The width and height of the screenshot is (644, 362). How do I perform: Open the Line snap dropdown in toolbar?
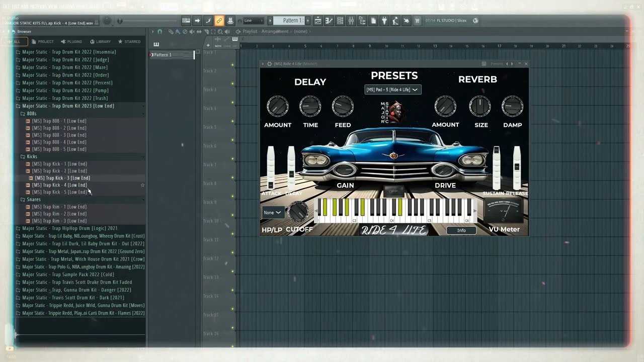pos(254,21)
